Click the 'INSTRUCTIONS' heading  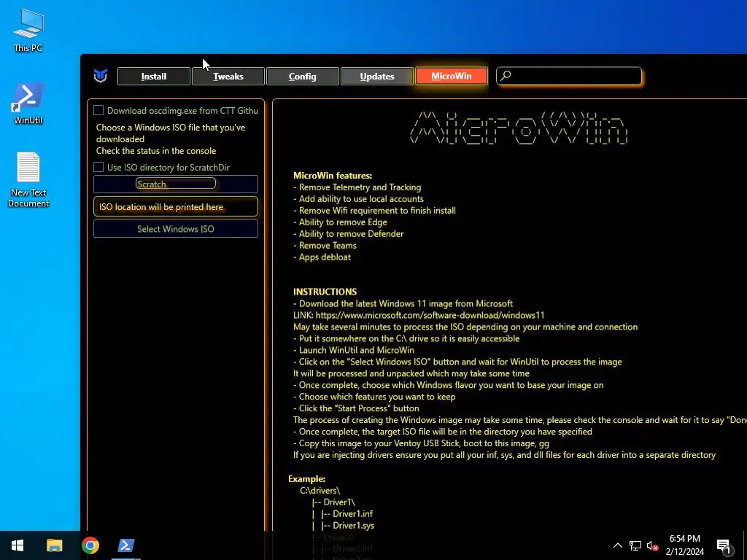point(325,292)
